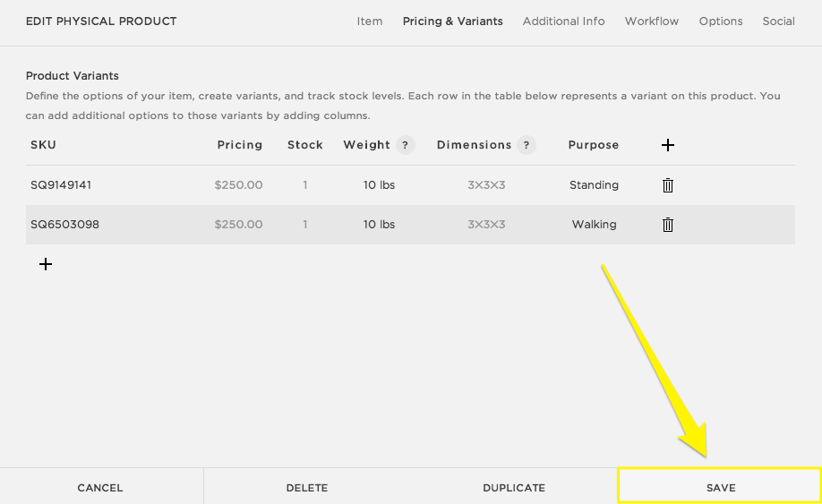Delete the SQ9149141 variant with trash icon
The height and width of the screenshot is (504, 822).
pos(667,185)
